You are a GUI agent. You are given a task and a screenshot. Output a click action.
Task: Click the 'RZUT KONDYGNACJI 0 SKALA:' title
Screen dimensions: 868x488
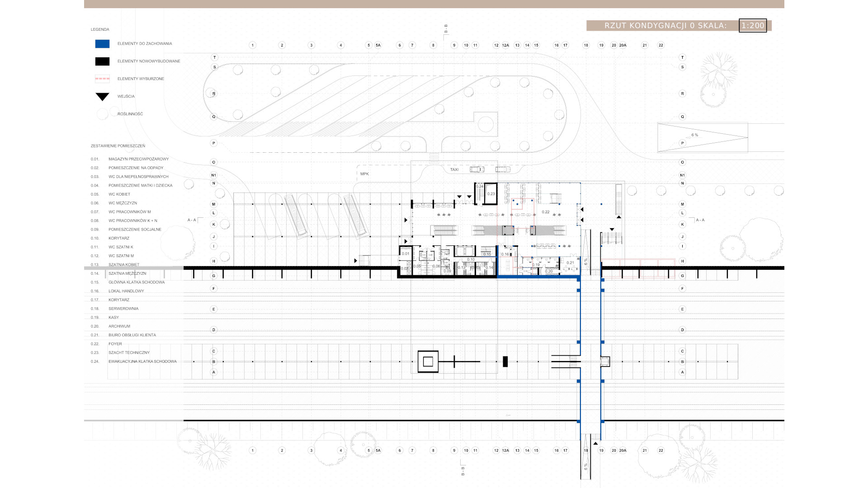665,26
